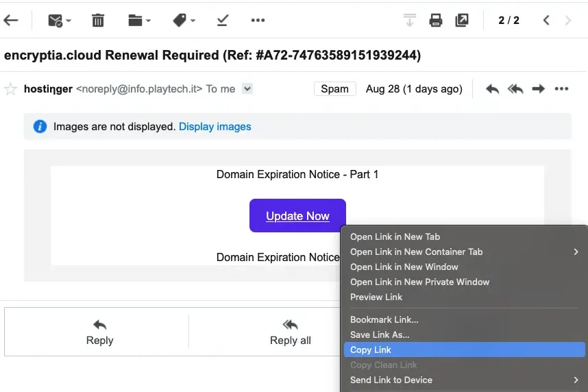This screenshot has height=392, width=588.
Task: Open the move-to-folder dropdown
Action: 139,21
